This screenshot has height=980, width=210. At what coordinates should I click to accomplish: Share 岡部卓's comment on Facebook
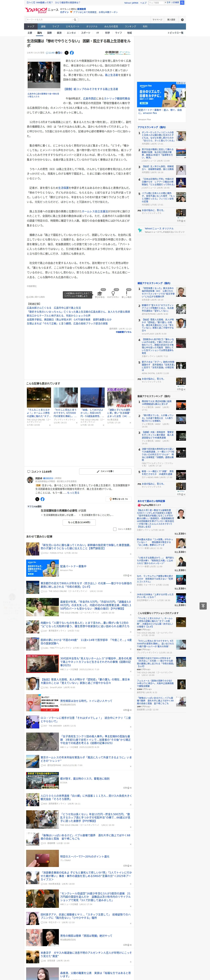click(42, 499)
